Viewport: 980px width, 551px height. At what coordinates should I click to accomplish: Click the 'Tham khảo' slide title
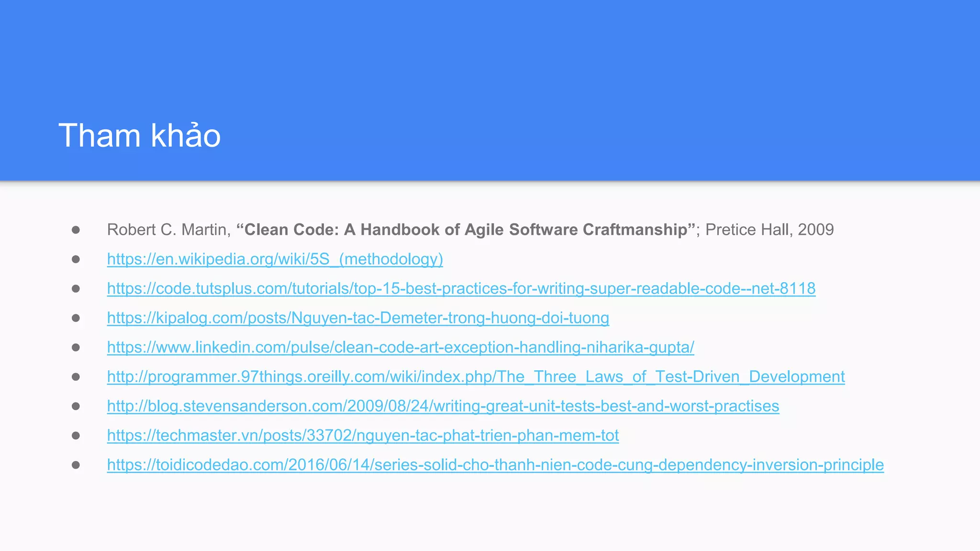tap(140, 135)
